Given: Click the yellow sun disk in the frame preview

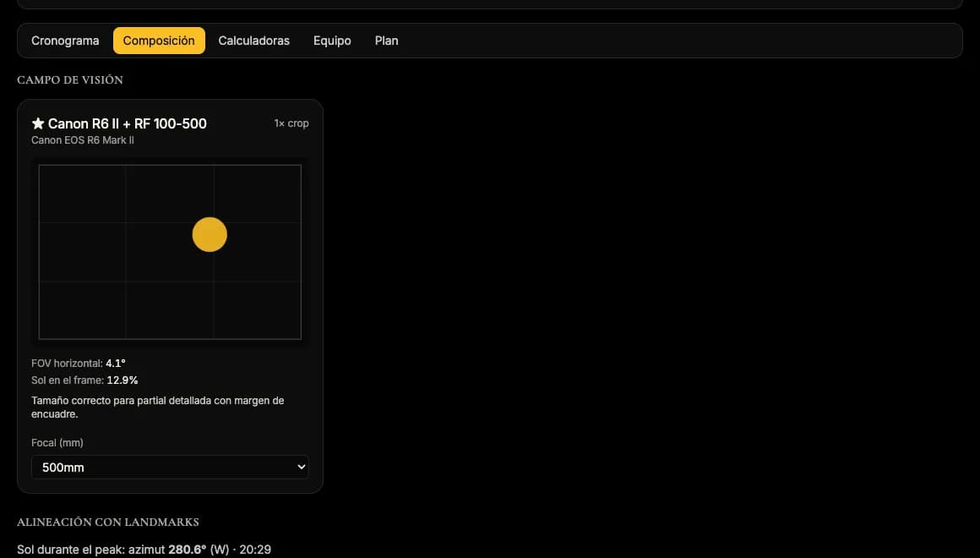Looking at the screenshot, I should tap(210, 234).
